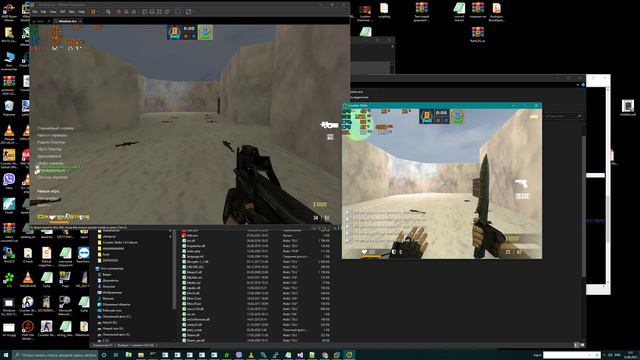Close the Windows 8.x VM tab
Viewport: 640px width, 360px height.
tap(80, 21)
